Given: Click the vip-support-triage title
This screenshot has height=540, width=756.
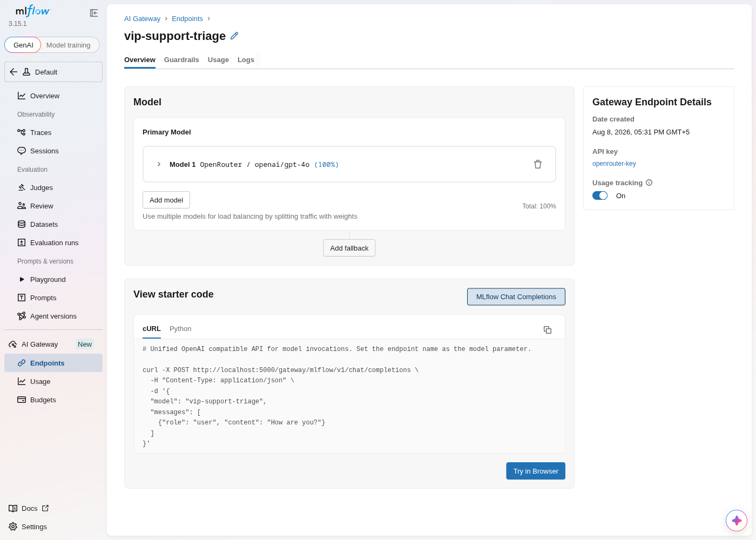Looking at the screenshot, I should click(175, 36).
